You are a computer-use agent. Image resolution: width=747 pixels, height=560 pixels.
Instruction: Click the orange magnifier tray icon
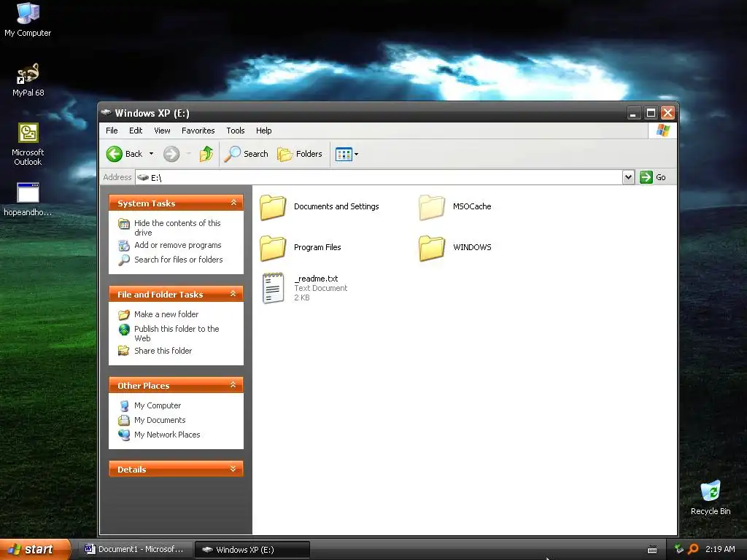(693, 549)
